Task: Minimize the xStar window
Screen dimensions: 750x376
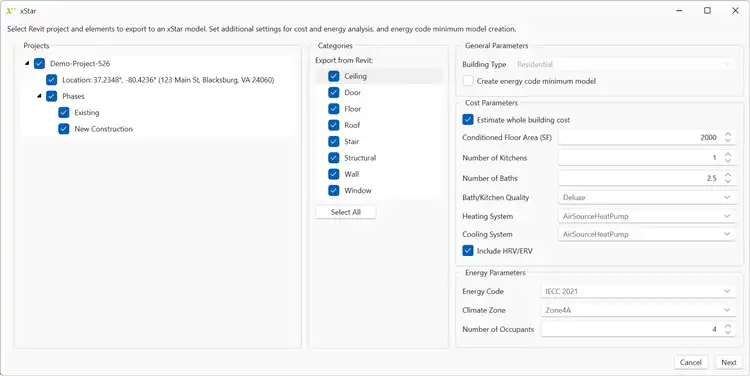Action: click(x=679, y=11)
